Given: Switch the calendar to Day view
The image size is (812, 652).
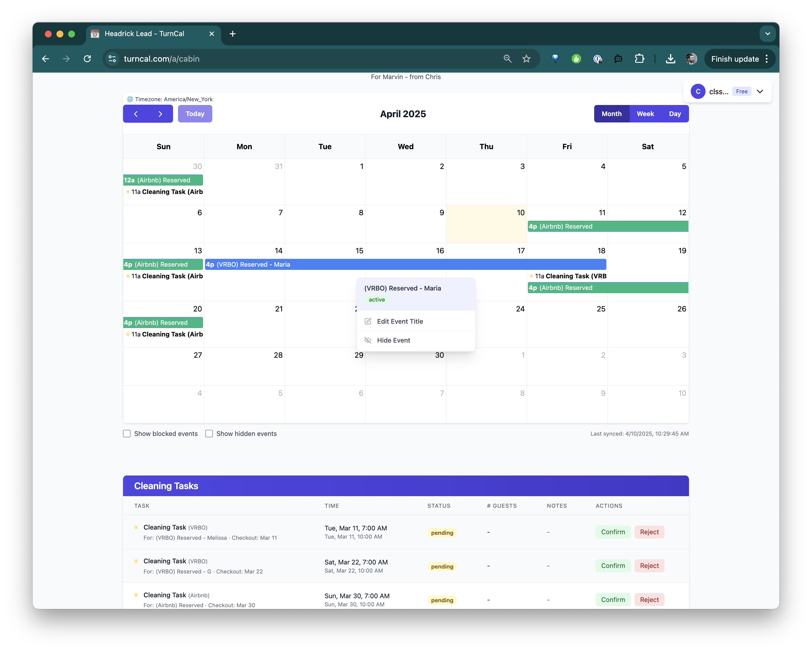Looking at the screenshot, I should (x=674, y=114).
